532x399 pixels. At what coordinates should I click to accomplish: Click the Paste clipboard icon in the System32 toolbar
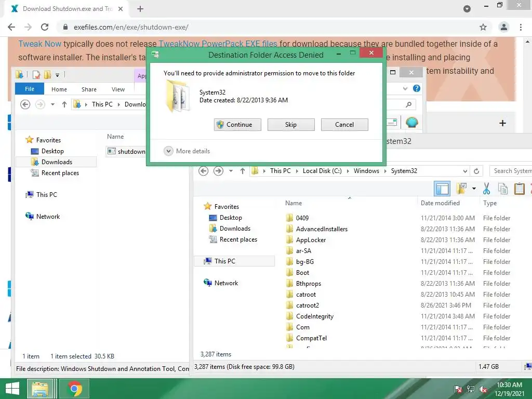click(520, 189)
